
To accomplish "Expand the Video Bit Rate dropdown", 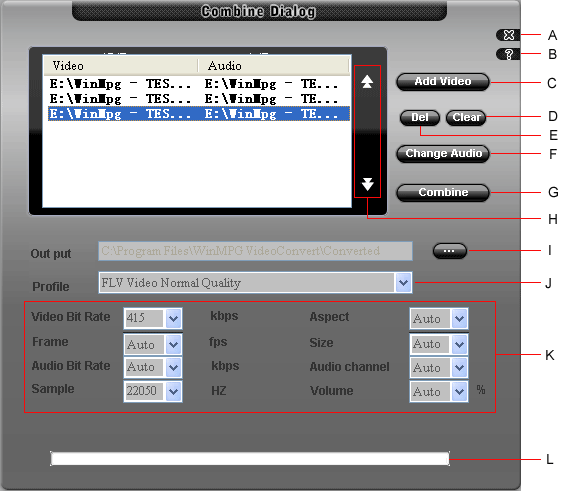I will coord(173,319).
